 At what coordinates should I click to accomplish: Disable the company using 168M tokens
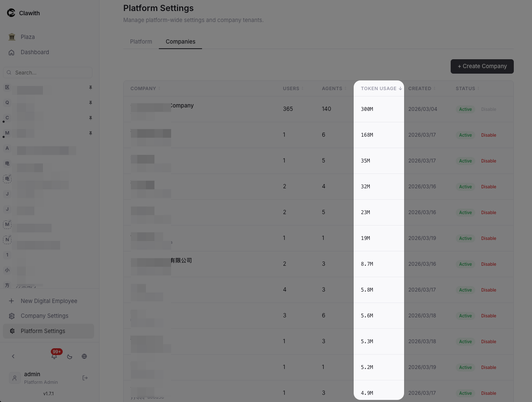click(488, 135)
